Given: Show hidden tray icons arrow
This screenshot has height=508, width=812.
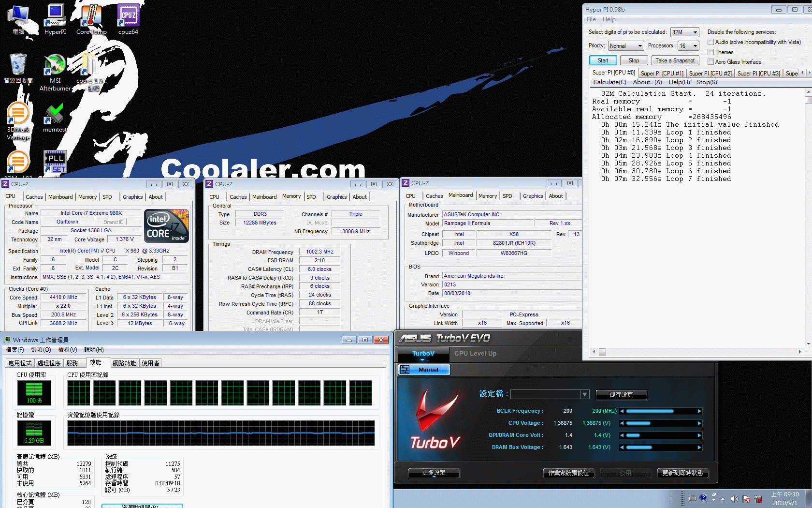Looking at the screenshot, I should [723, 498].
